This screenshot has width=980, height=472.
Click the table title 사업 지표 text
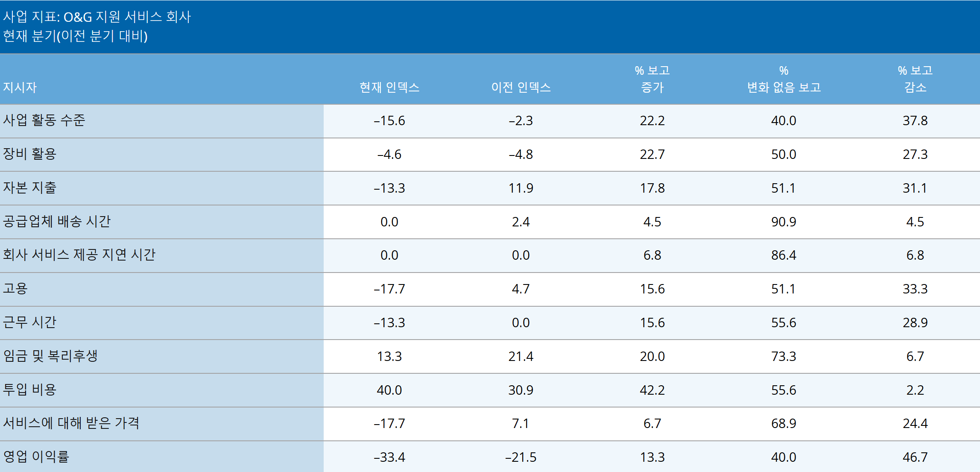pos(97,17)
